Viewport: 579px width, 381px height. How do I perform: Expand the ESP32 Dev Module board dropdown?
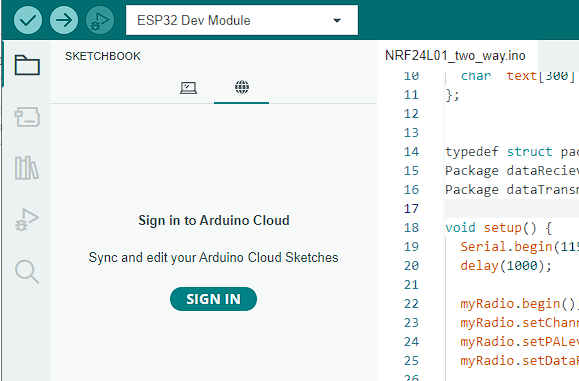click(242, 20)
